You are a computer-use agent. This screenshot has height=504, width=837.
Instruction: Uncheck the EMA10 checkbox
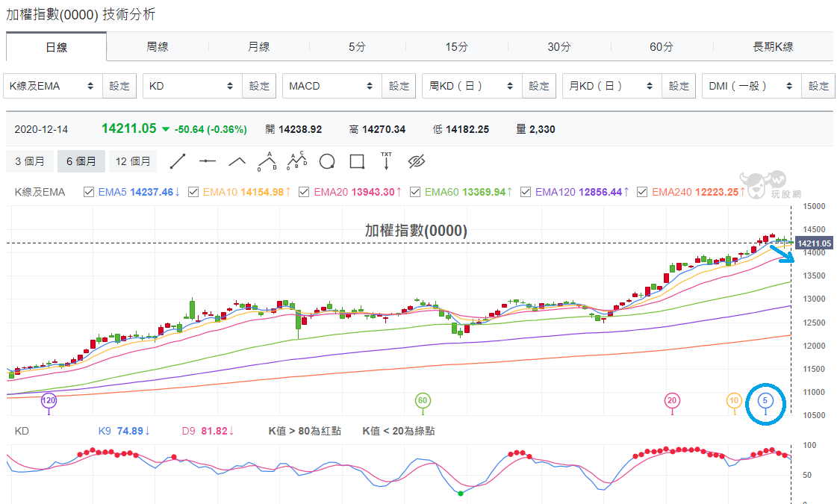193,192
